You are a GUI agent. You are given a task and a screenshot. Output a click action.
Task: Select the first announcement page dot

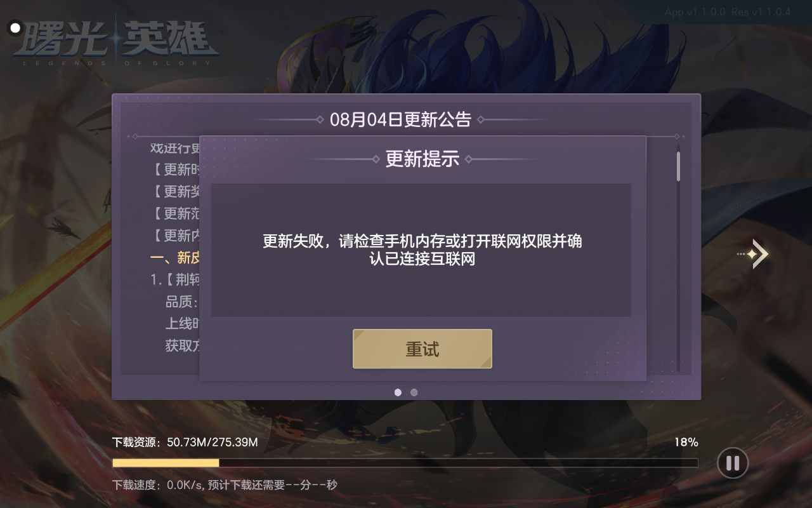[x=398, y=392]
